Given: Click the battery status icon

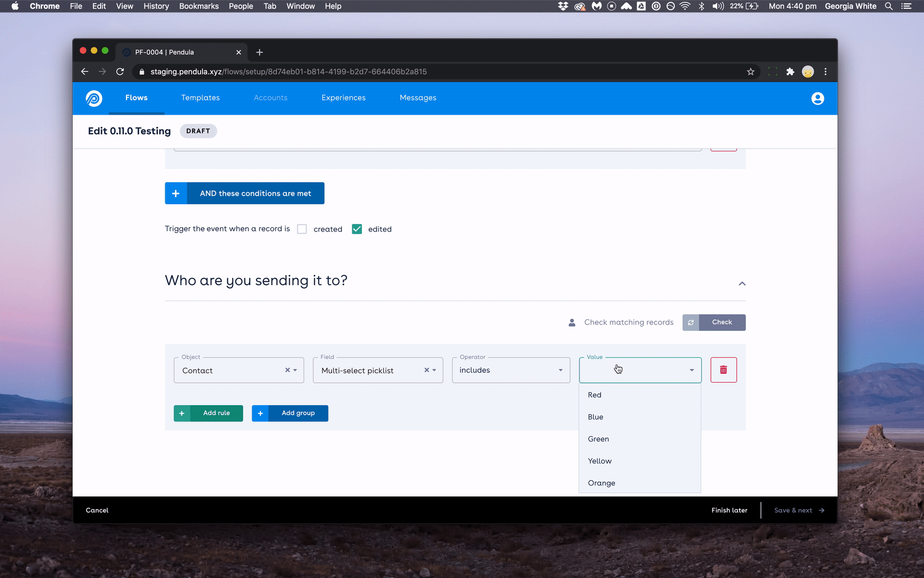Looking at the screenshot, I should (752, 6).
